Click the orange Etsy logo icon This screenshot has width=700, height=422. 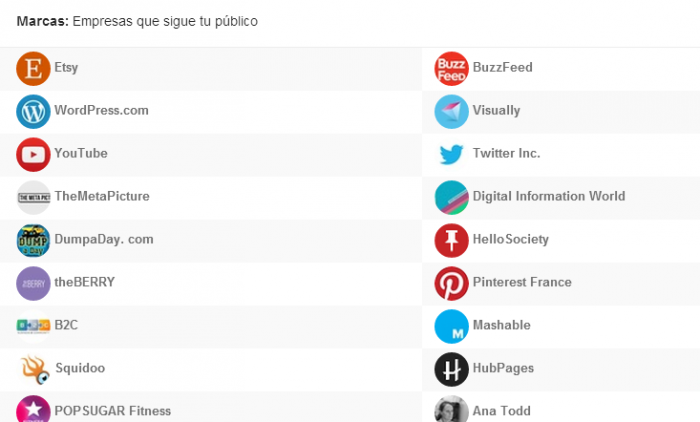pos(33,68)
